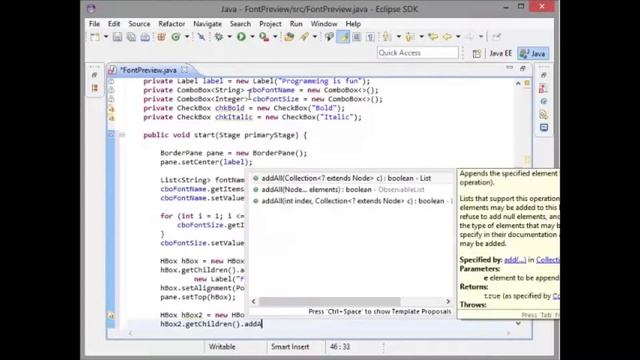Navigate Back with the yellow arrow
640x360 pixels.
tap(447, 37)
